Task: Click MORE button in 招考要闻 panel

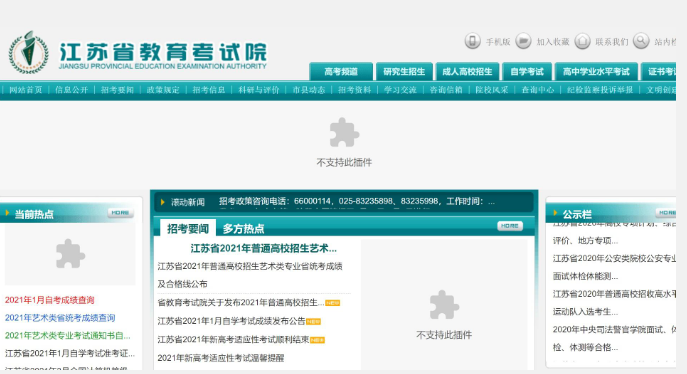Action: pos(510,226)
